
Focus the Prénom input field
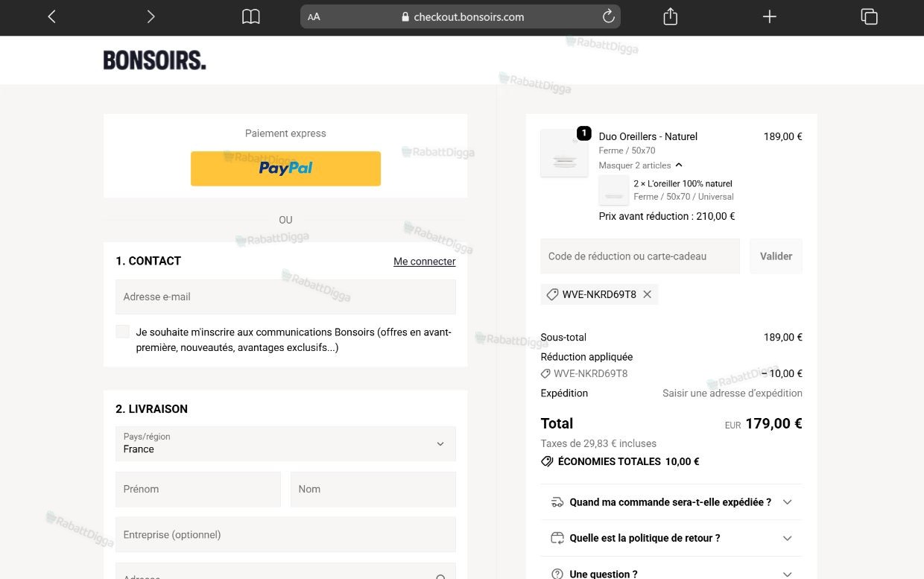(x=198, y=489)
